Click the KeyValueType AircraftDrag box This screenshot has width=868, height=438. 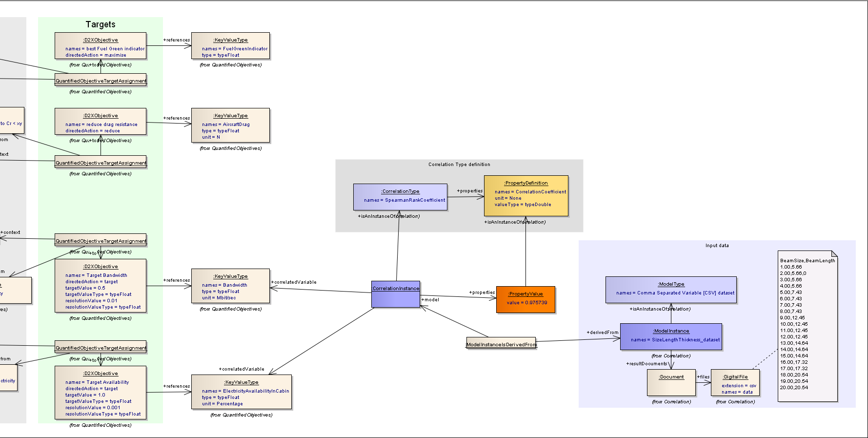(230, 125)
